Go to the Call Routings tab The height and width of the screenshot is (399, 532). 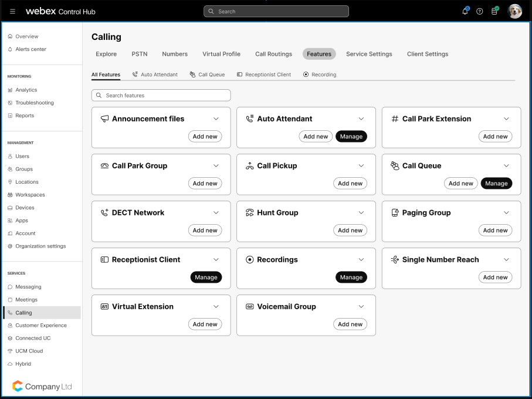(273, 54)
